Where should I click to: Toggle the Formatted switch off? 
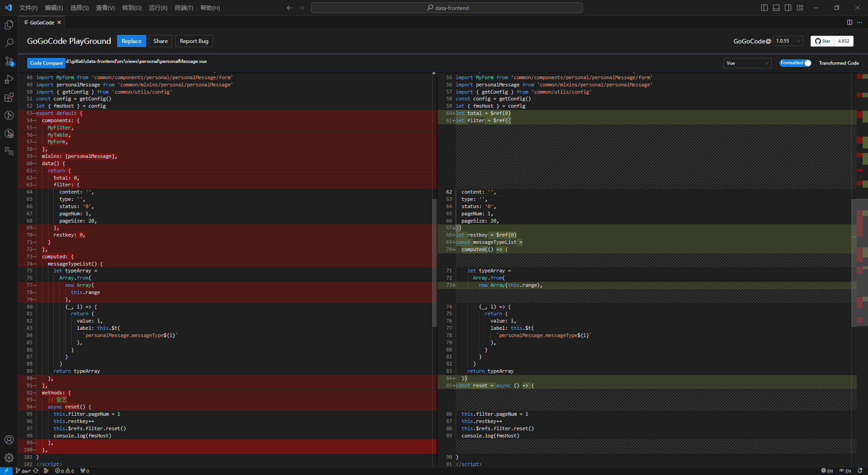[x=795, y=63]
